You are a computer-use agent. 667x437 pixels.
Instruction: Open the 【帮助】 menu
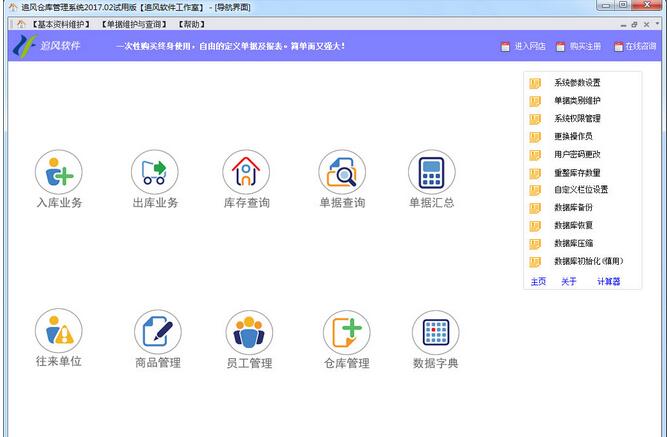[x=191, y=25]
